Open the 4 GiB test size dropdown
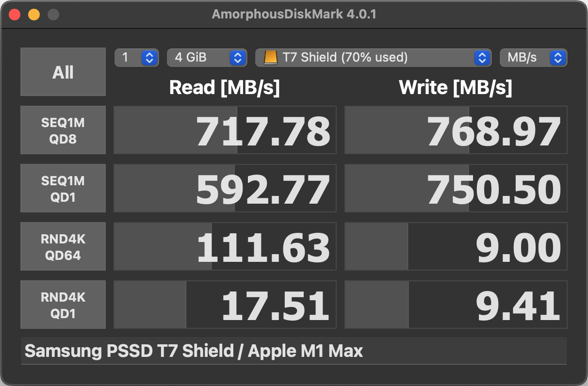This screenshot has height=386, width=588. coord(206,58)
